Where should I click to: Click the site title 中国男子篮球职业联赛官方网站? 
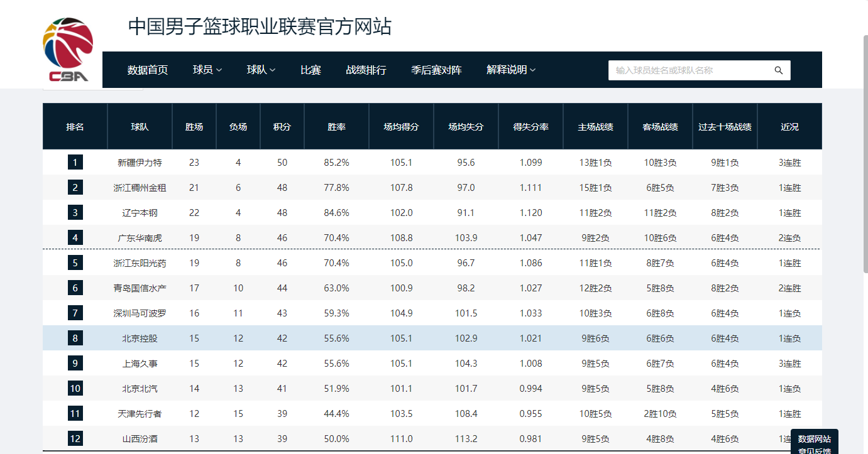tap(260, 26)
